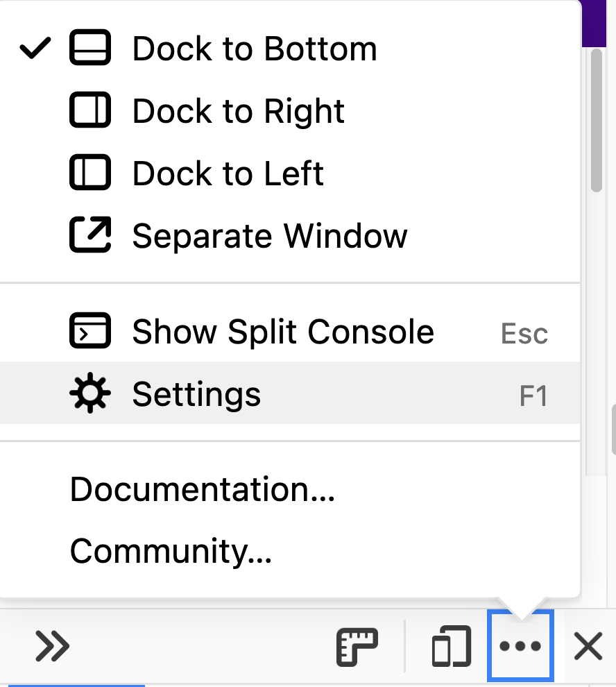The width and height of the screenshot is (616, 687).
Task: Click the Separate Window icon
Action: [90, 235]
